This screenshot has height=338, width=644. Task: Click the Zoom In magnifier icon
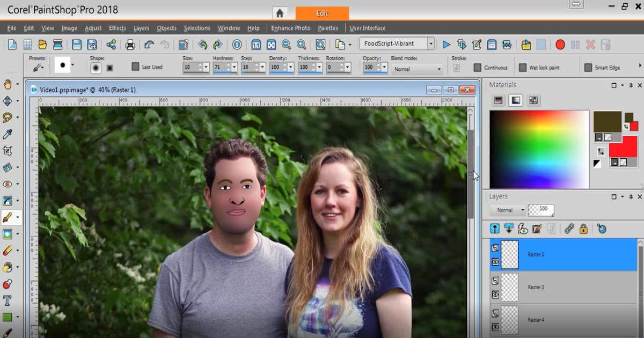[302, 45]
